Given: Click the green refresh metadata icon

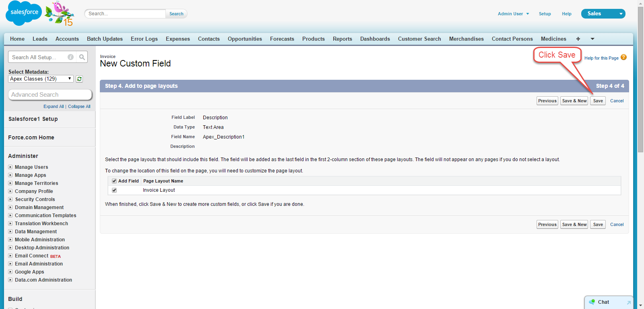Looking at the screenshot, I should pos(79,79).
